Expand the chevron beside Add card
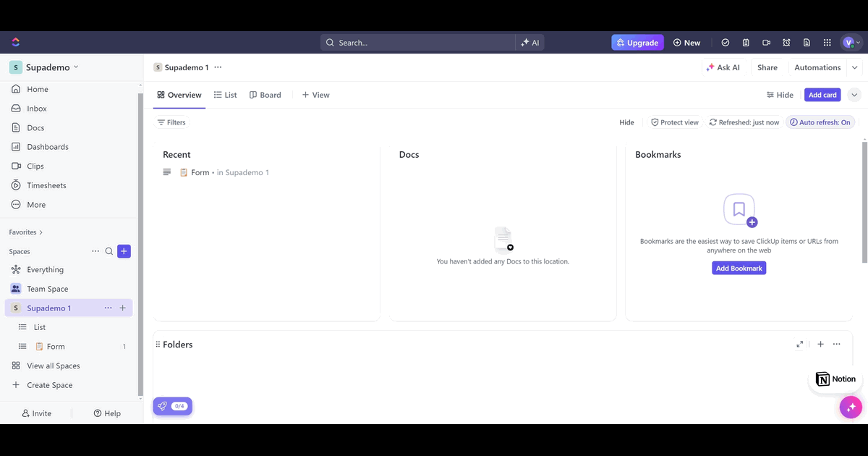The image size is (868, 456). (x=854, y=95)
